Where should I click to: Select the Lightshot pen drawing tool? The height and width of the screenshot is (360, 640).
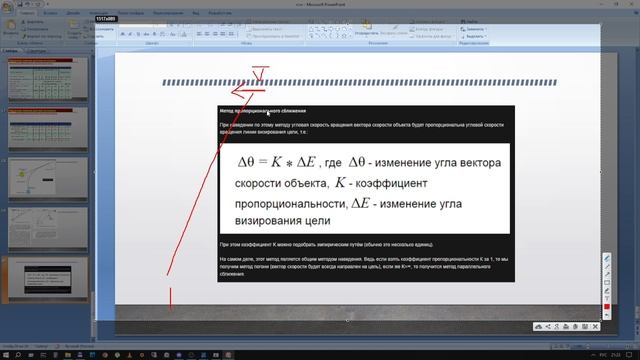(607, 258)
